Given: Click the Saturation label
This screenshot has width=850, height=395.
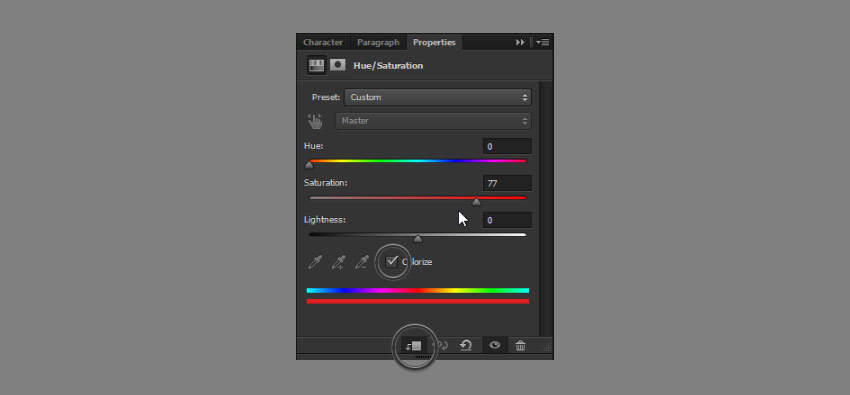Looking at the screenshot, I should pos(325,183).
